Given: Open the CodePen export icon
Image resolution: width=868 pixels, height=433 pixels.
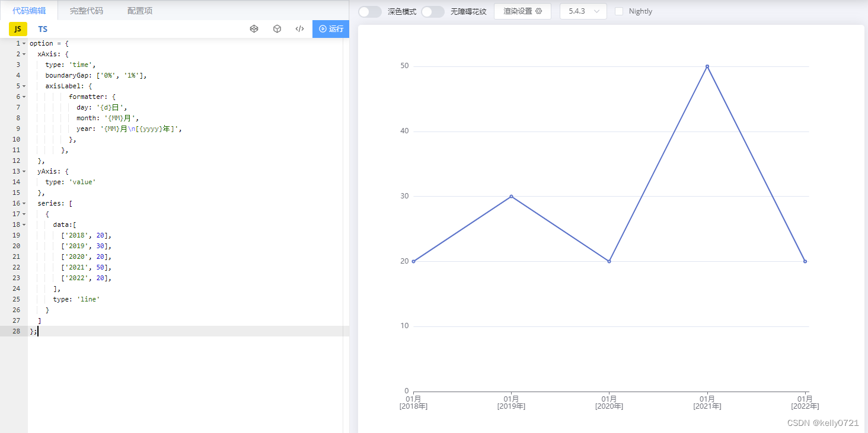Looking at the screenshot, I should 254,28.
